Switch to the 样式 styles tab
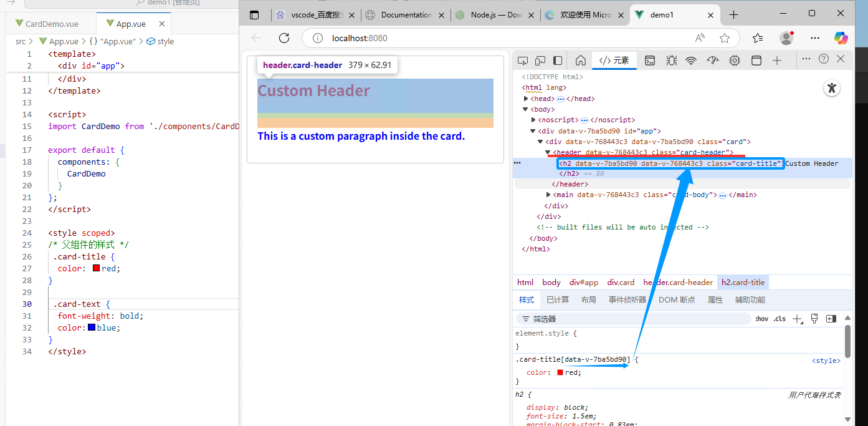The image size is (868, 426). pos(527,300)
